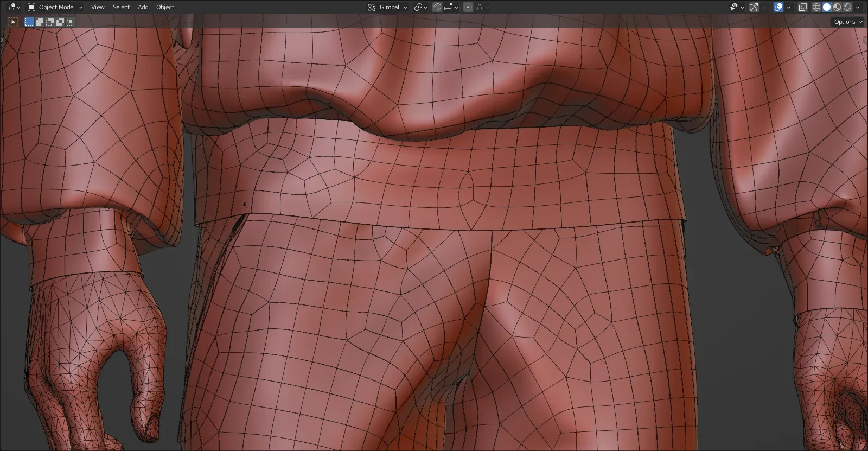Screen dimensions: 868x451
Task: Choose the 'Intersect selection' mode icon
Action: coord(71,22)
